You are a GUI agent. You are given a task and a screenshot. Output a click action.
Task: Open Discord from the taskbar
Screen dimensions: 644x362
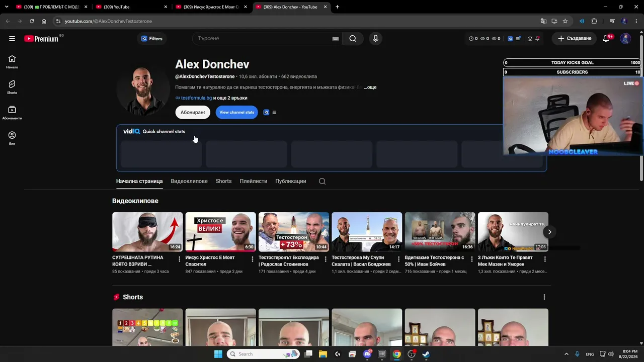coord(367,354)
